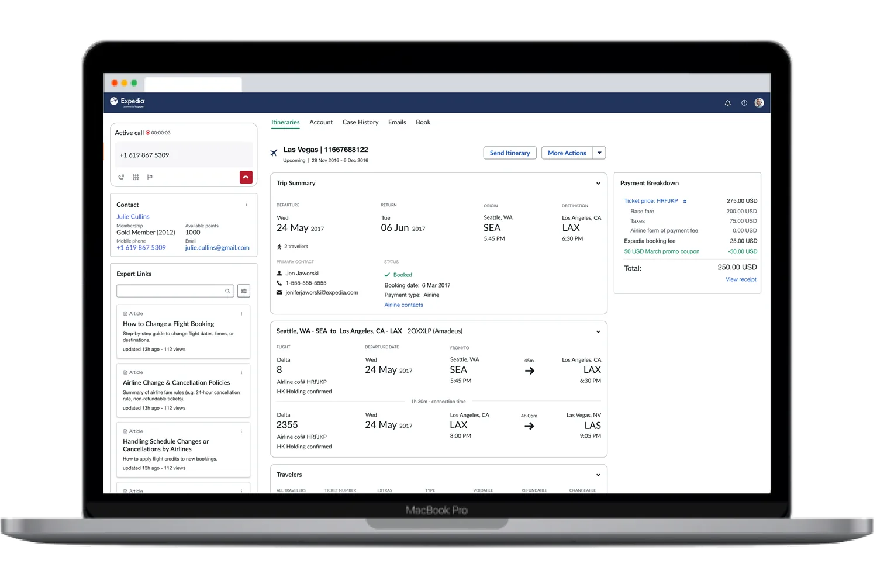Click the Send Itinerary button
This screenshot has width=877, height=588.
point(510,153)
